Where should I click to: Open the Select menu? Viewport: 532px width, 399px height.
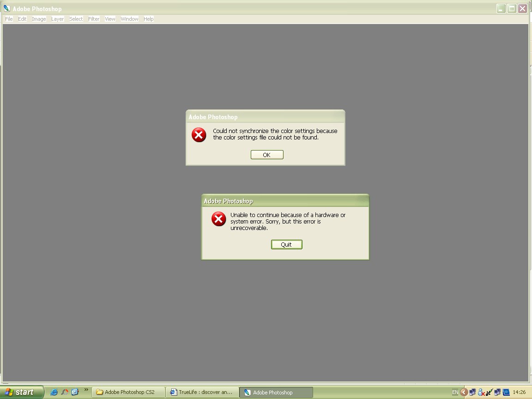coord(76,19)
